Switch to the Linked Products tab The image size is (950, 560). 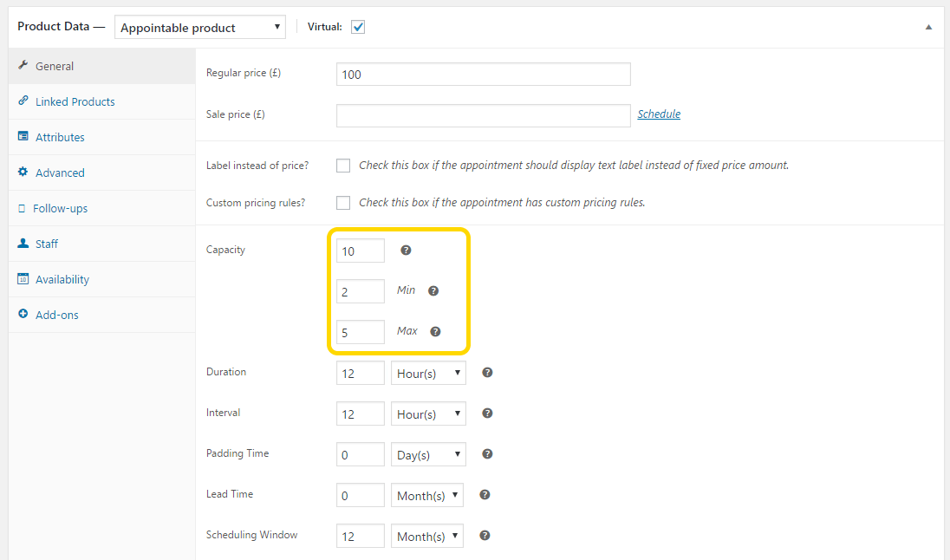pyautogui.click(x=101, y=101)
